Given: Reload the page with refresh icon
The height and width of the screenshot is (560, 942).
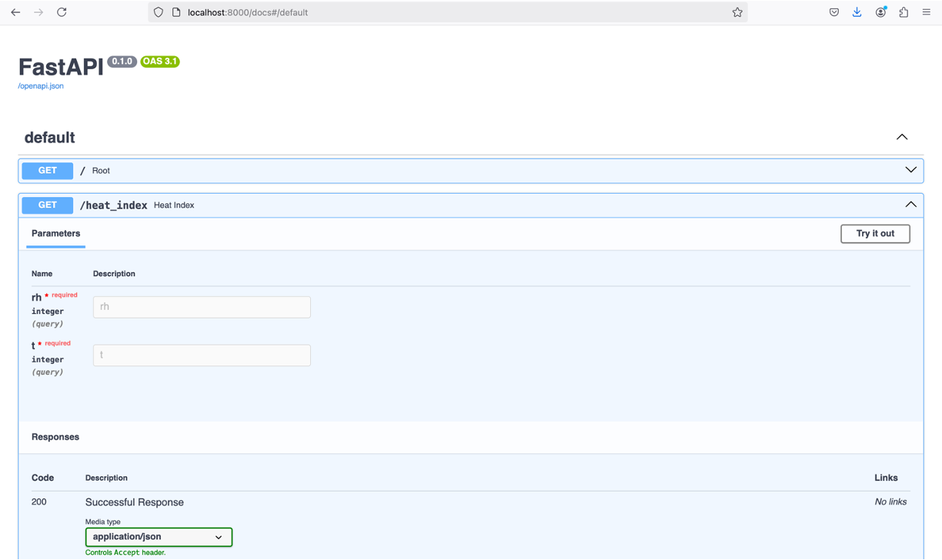Looking at the screenshot, I should [62, 12].
